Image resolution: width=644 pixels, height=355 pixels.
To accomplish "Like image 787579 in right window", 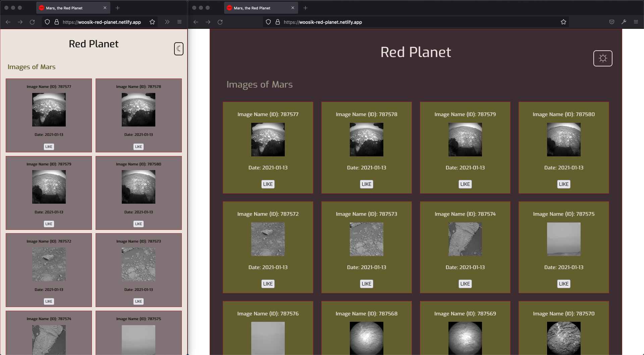I will click(465, 184).
